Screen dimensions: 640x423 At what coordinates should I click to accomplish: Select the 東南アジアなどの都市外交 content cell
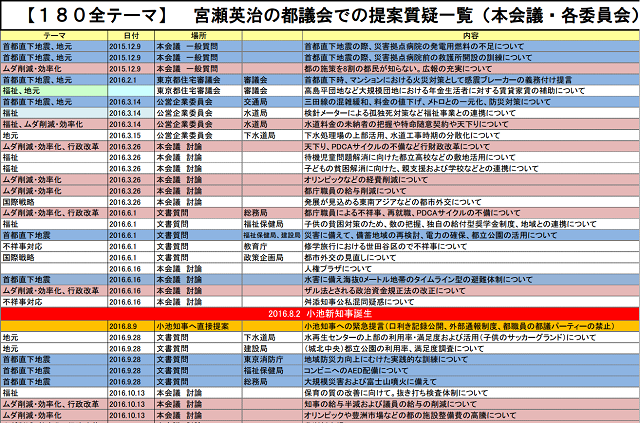pyautogui.click(x=471, y=202)
